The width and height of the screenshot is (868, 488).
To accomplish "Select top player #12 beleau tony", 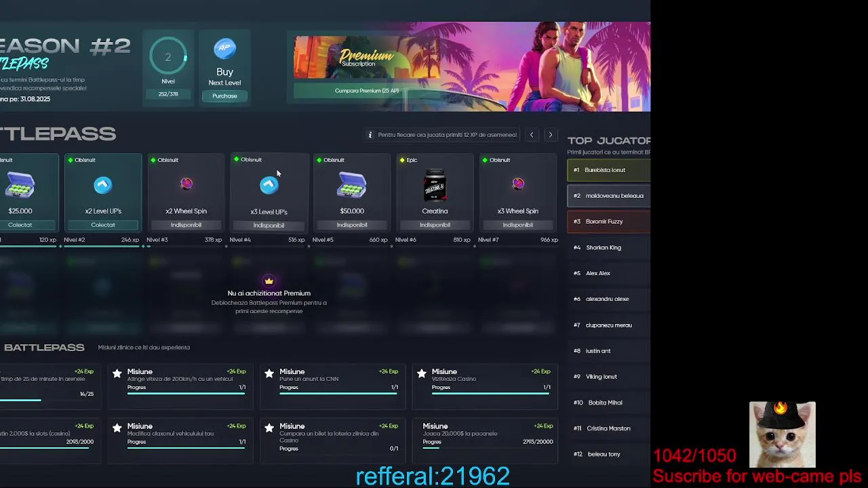I will (609, 454).
